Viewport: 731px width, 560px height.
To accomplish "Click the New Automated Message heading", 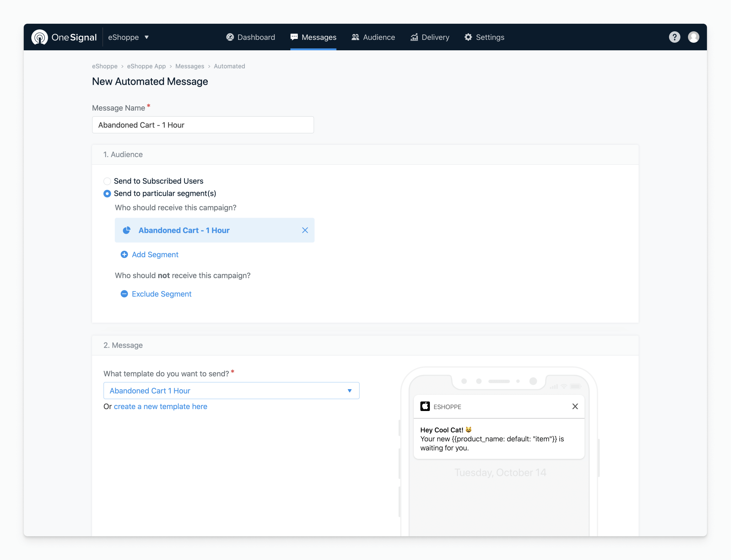I will pos(150,81).
